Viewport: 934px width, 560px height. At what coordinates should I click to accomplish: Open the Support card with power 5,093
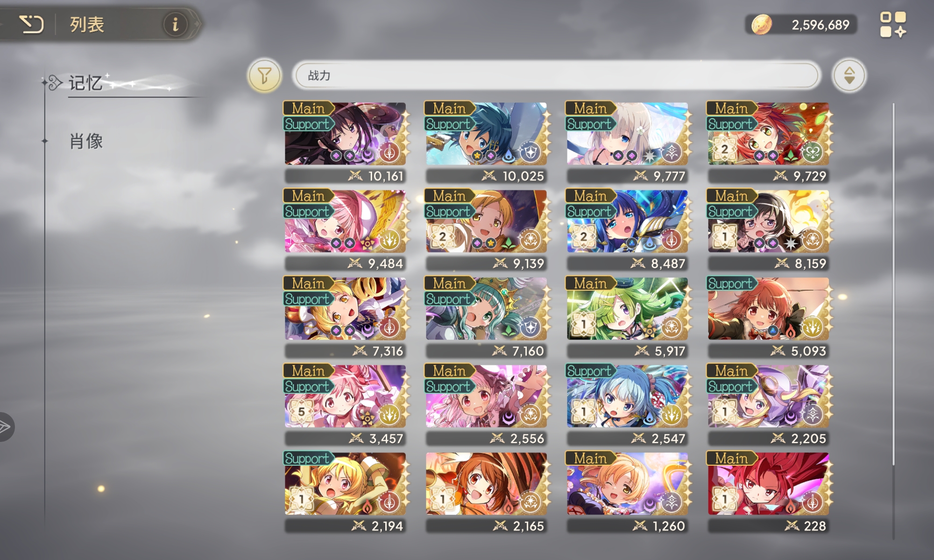[769, 317]
